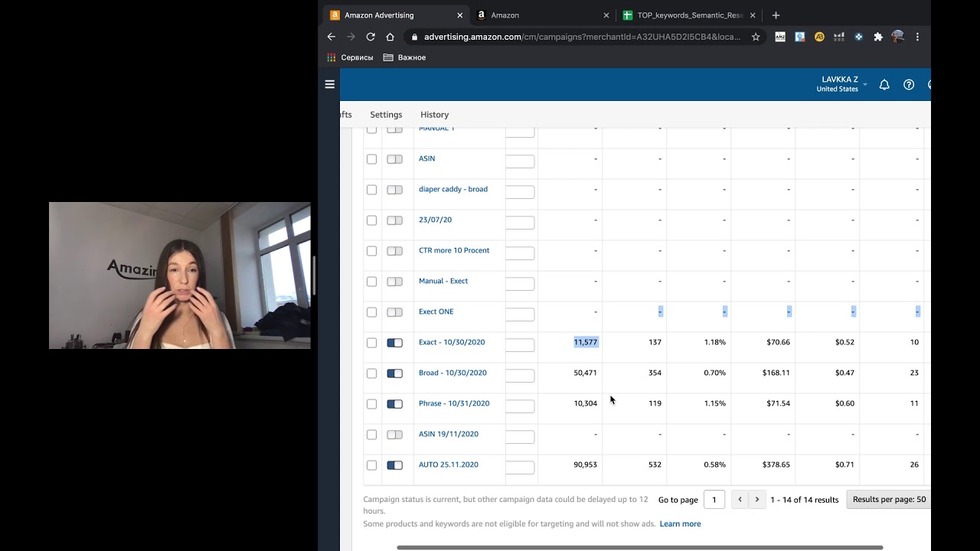This screenshot has height=551, width=980.
Task: Click the 0.70% CTR value
Action: click(715, 373)
